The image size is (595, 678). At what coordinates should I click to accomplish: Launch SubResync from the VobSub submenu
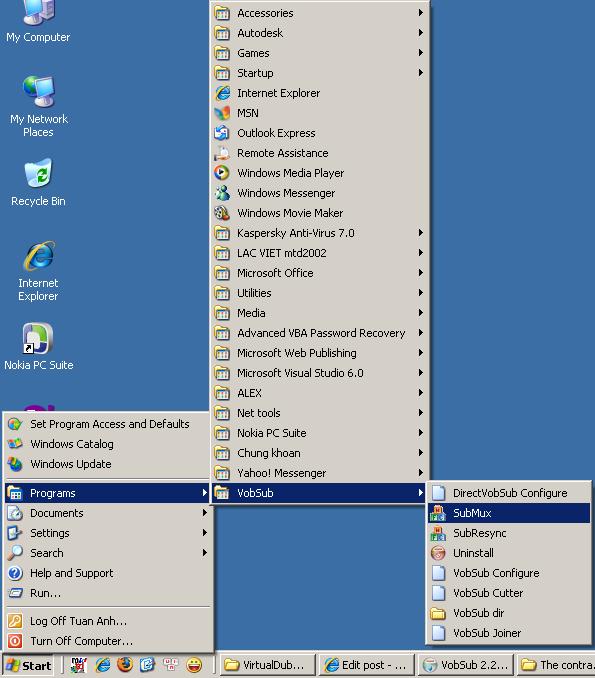coord(509,533)
